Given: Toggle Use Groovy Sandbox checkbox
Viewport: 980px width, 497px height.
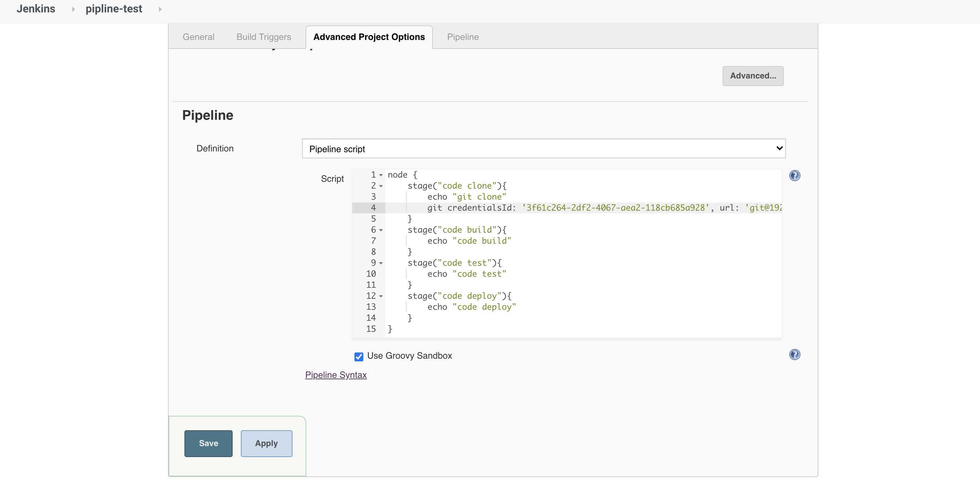Looking at the screenshot, I should [358, 357].
